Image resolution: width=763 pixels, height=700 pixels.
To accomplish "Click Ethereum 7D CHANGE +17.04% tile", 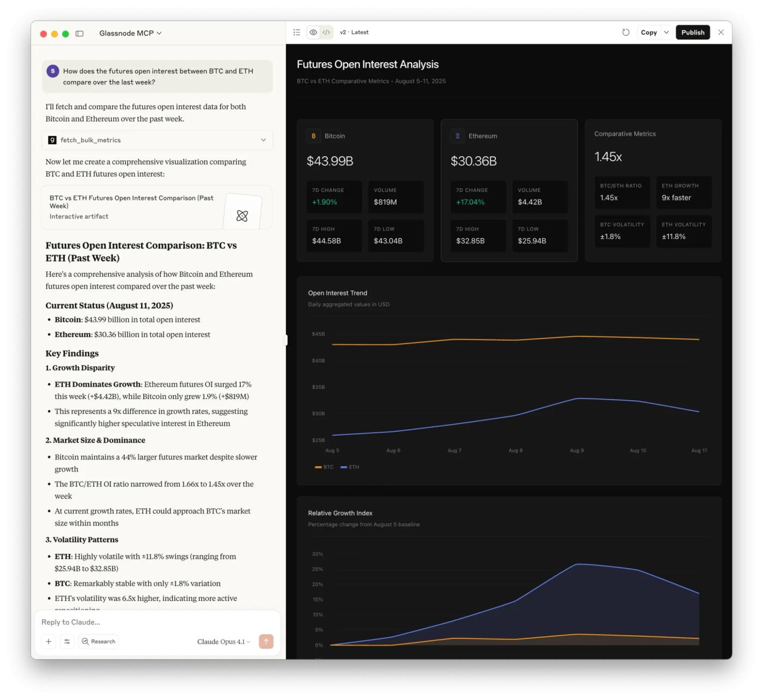I will pyautogui.click(x=478, y=197).
